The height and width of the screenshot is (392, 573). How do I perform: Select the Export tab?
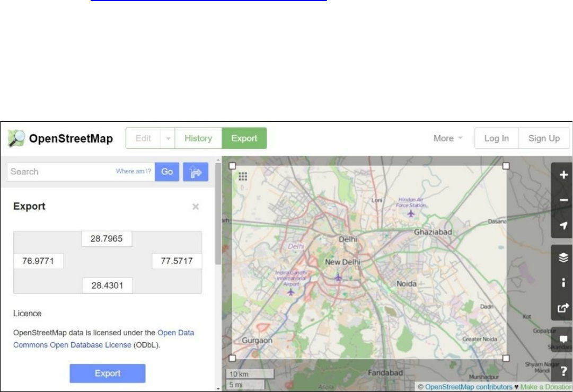click(244, 138)
